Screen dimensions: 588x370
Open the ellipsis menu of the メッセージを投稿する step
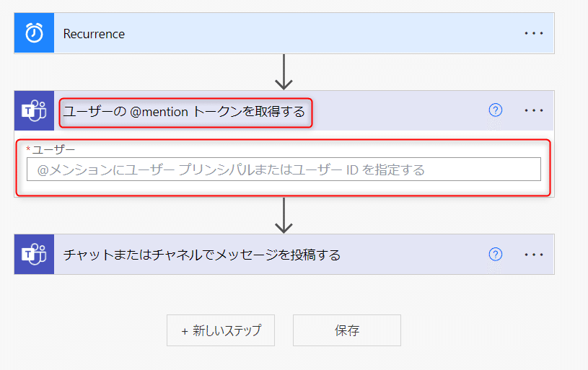534,255
